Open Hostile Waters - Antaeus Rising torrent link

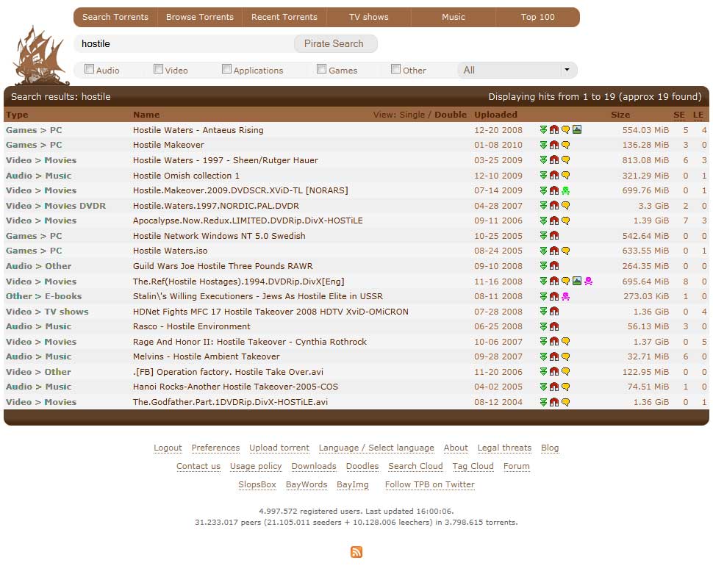pyautogui.click(x=198, y=130)
